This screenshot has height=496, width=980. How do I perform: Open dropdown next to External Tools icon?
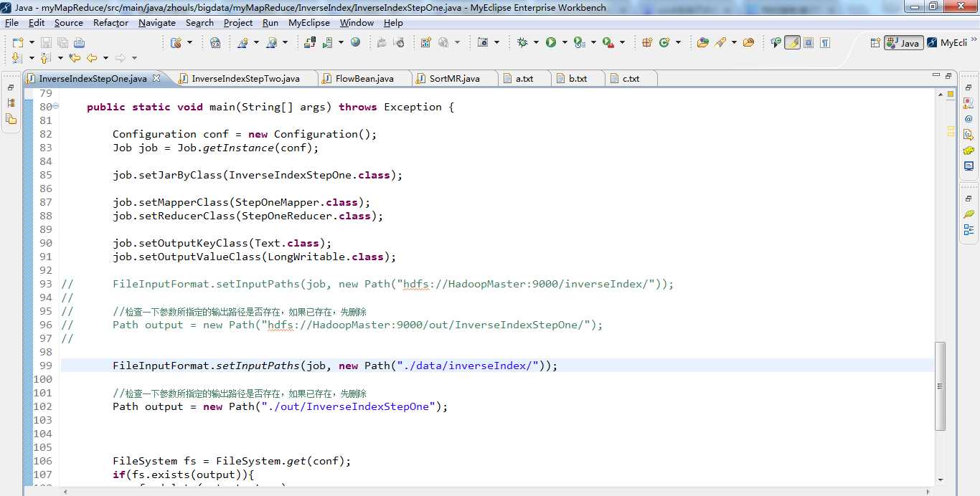622,43
